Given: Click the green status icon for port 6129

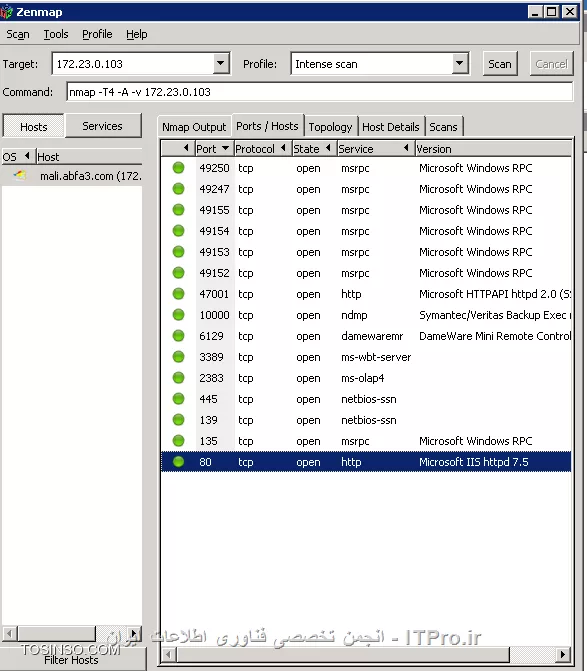Looking at the screenshot, I should [178, 336].
